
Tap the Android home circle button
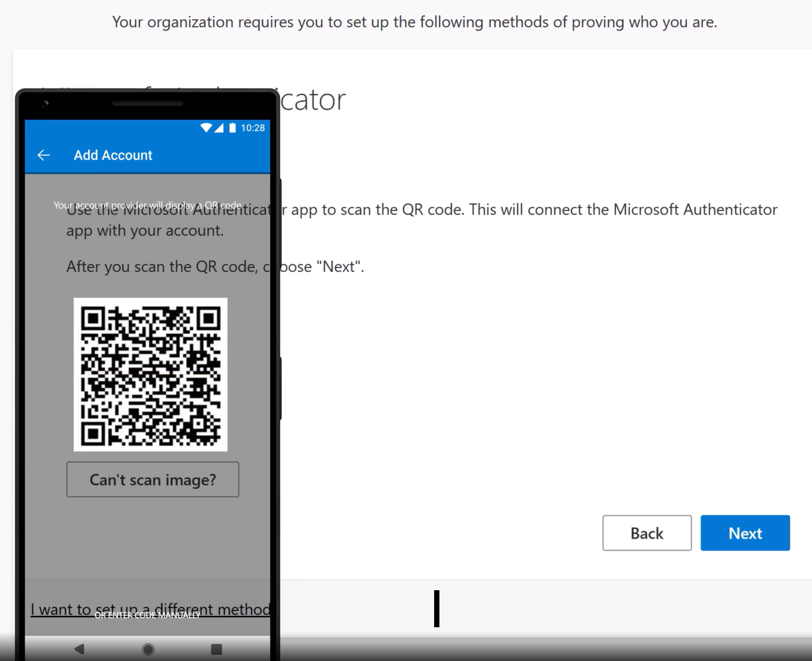tap(148, 649)
